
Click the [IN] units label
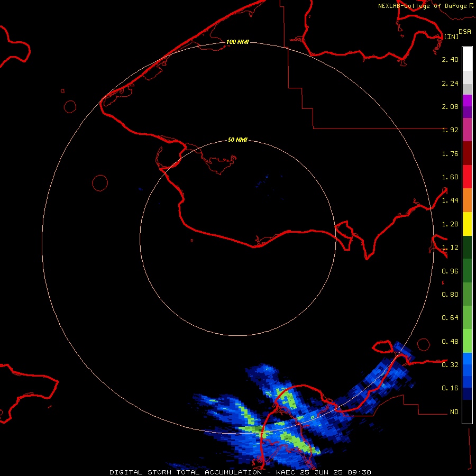pos(451,36)
